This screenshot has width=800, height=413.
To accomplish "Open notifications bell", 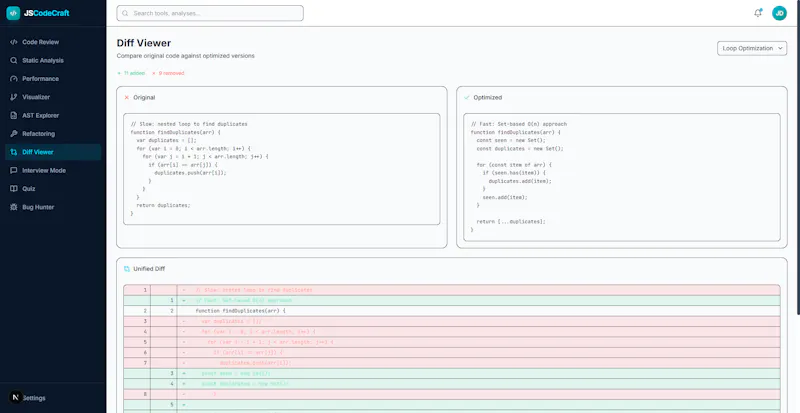I will (x=758, y=13).
